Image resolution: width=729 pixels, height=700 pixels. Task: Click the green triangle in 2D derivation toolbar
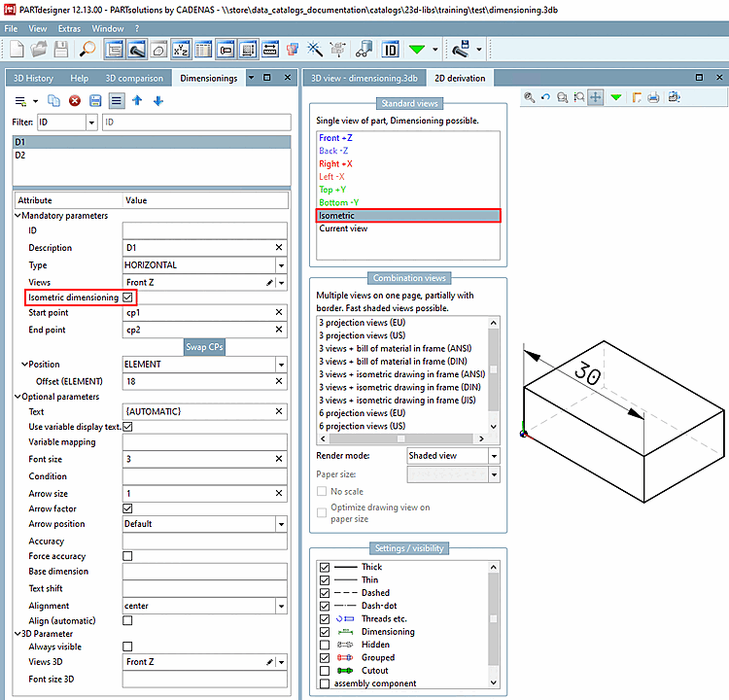pos(616,97)
